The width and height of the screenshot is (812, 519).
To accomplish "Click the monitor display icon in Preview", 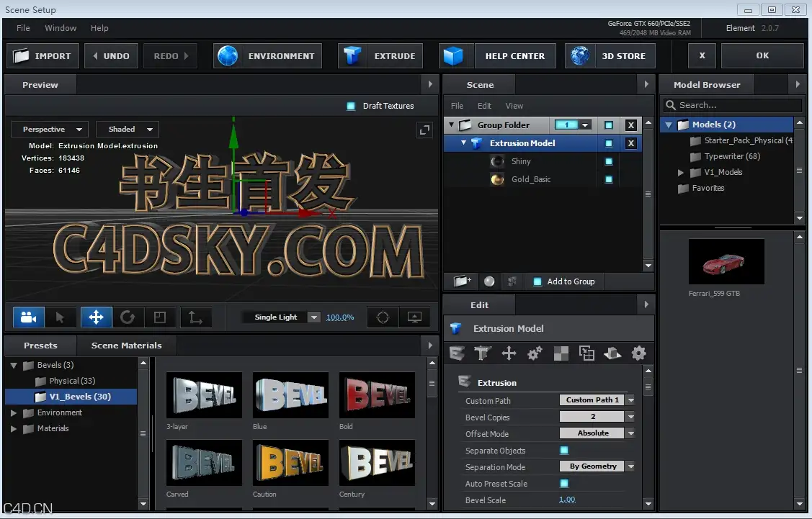I will pyautogui.click(x=414, y=317).
